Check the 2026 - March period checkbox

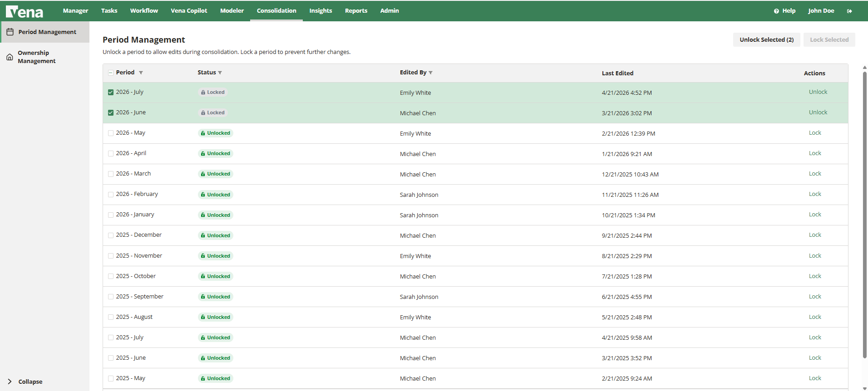tap(111, 174)
